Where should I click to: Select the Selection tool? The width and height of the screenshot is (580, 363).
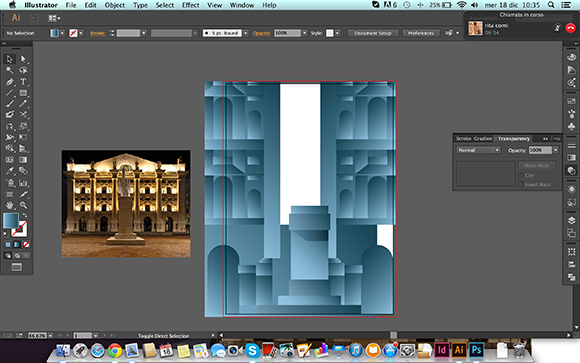(x=10, y=59)
